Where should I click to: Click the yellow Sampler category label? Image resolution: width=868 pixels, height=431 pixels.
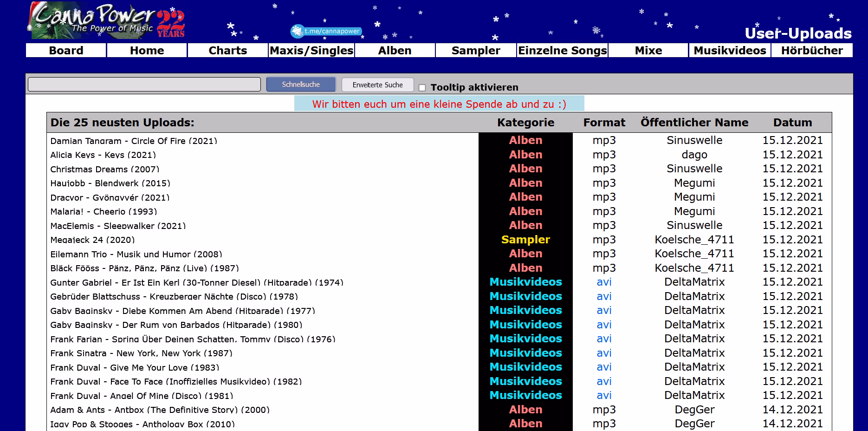point(525,240)
